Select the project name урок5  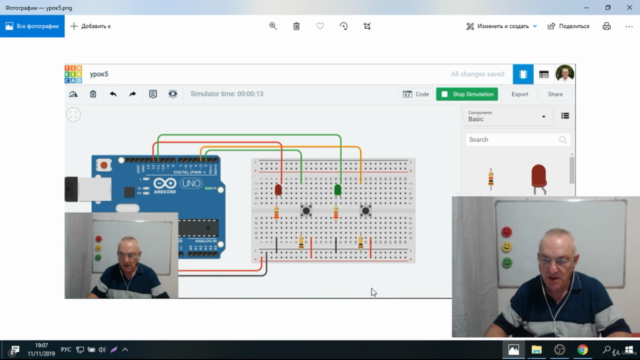(99, 74)
